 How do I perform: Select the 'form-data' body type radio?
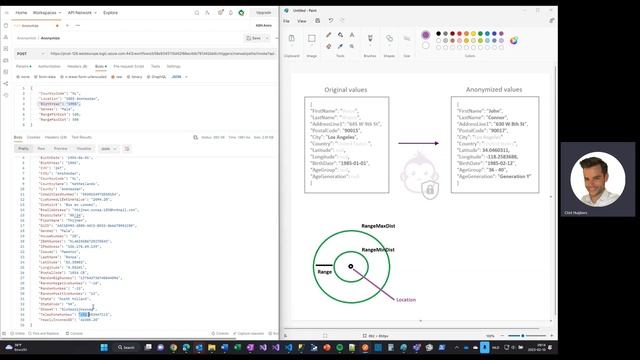click(x=36, y=77)
